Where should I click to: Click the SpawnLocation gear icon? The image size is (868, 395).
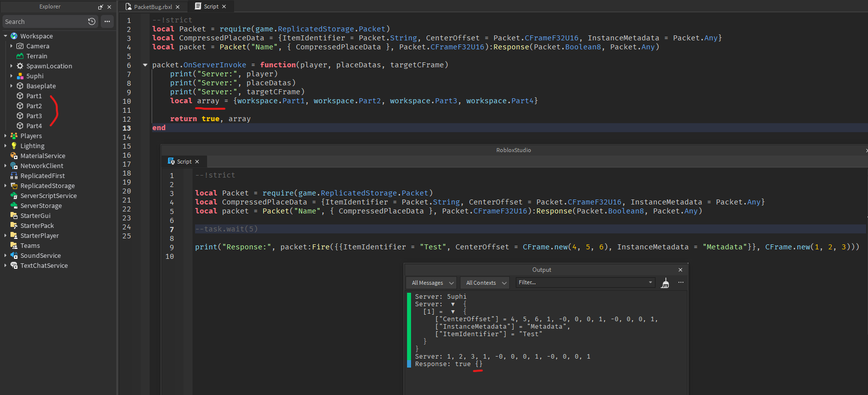coord(20,66)
